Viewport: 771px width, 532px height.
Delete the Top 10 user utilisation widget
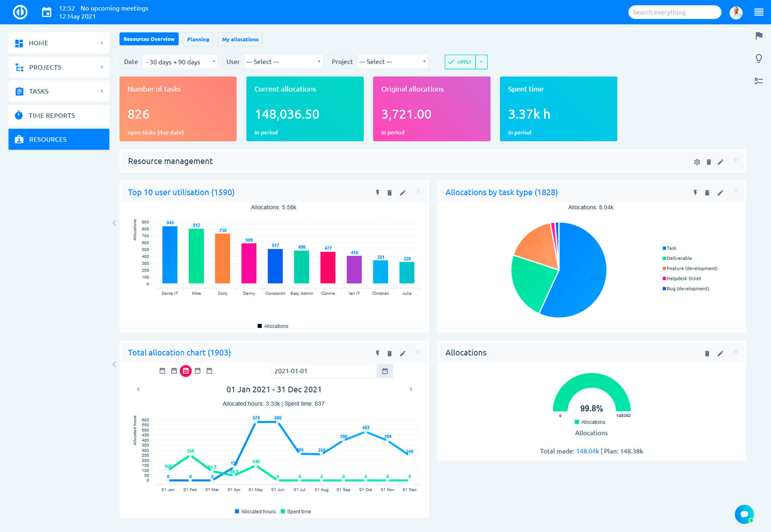coord(389,193)
